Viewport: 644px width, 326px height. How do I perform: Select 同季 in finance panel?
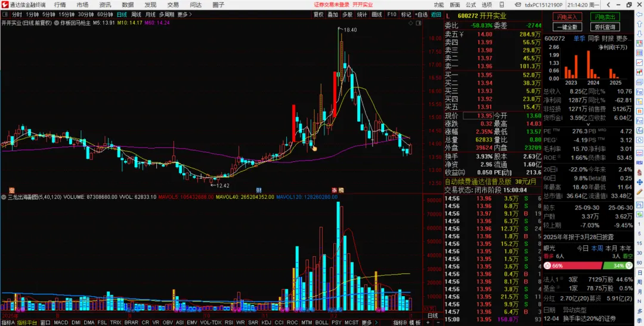tap(593, 38)
